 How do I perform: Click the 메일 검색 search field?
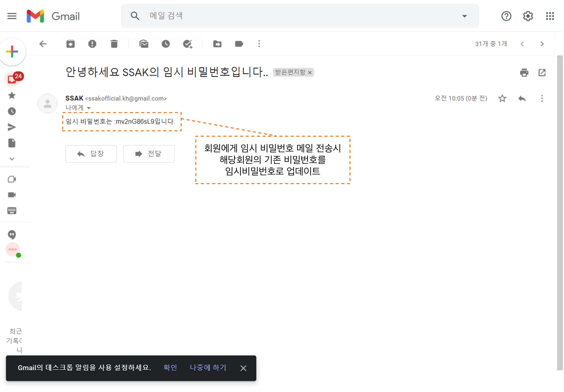(295, 16)
